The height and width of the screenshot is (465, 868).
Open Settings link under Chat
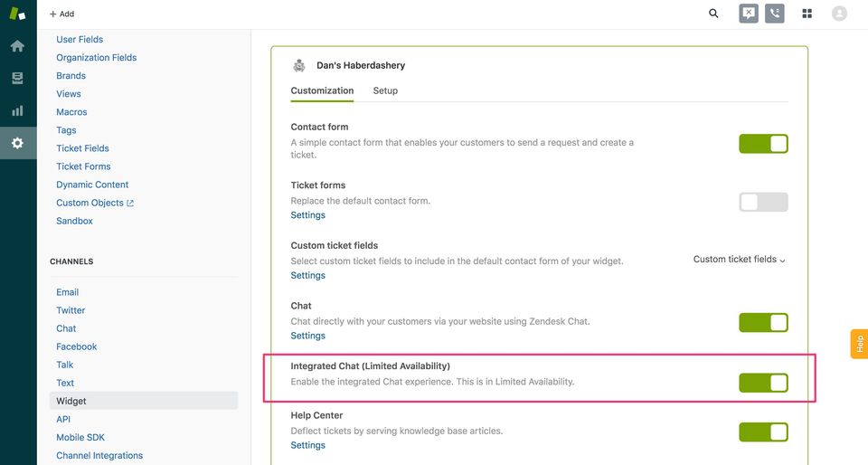pos(307,336)
